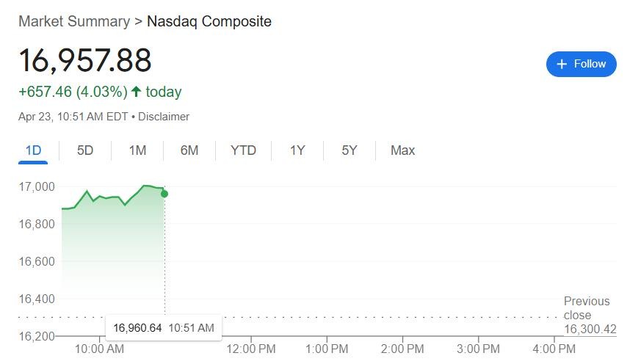Open the Market Summary breadcrumb link
The height and width of the screenshot is (364, 641).
[x=74, y=21]
